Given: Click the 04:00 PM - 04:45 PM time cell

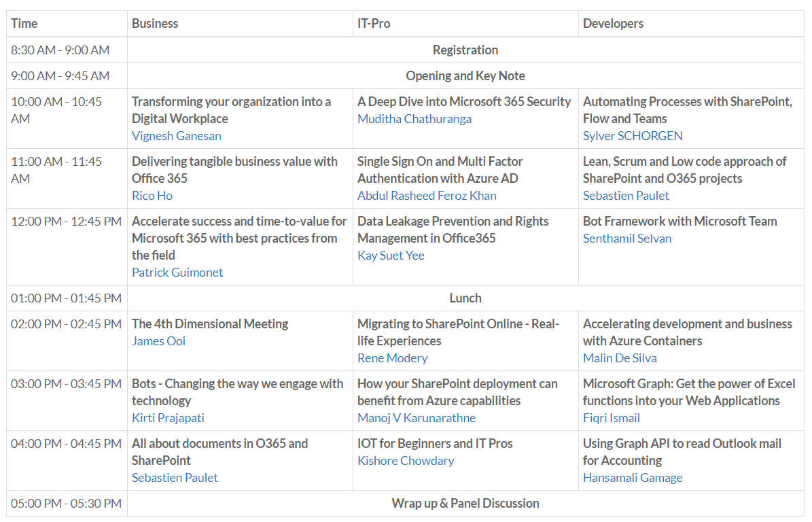Looking at the screenshot, I should click(x=67, y=460).
